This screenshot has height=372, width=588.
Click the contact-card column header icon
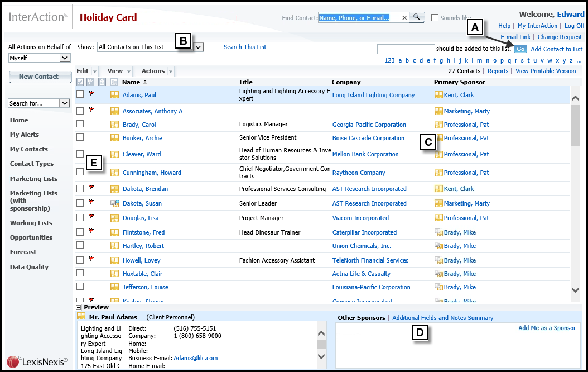click(x=114, y=82)
